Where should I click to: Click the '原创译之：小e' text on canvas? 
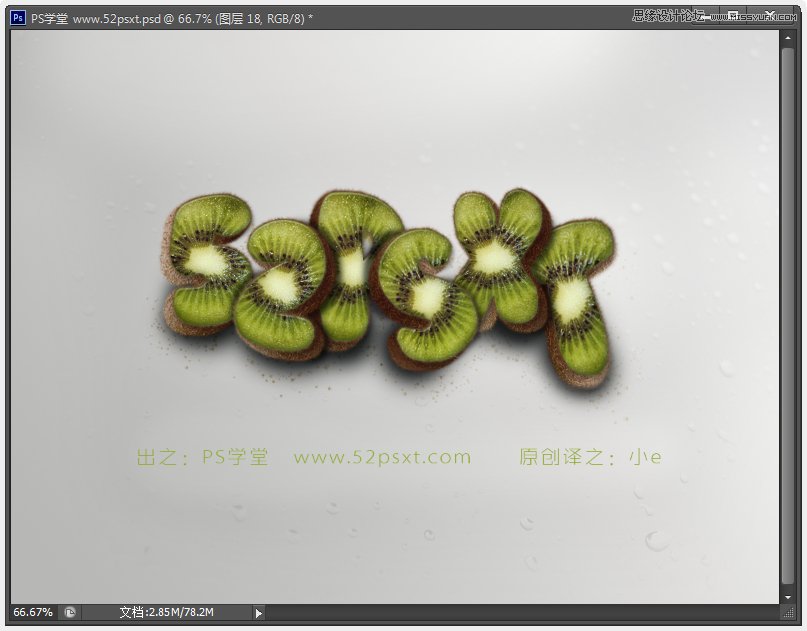point(590,457)
